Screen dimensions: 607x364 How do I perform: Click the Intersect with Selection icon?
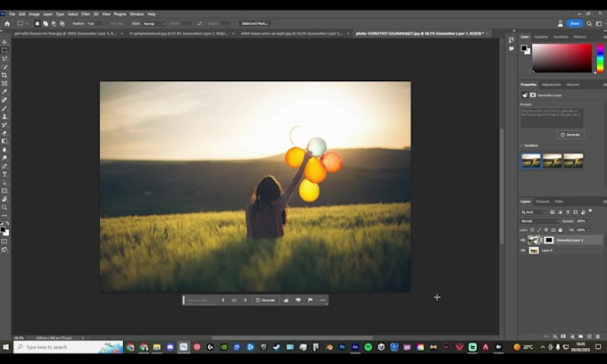pos(62,23)
